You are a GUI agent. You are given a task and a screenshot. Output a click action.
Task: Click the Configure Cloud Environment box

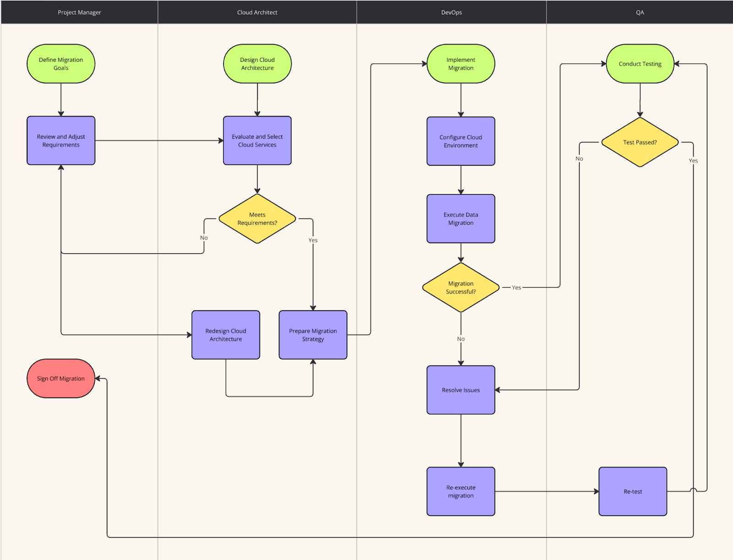(x=460, y=141)
